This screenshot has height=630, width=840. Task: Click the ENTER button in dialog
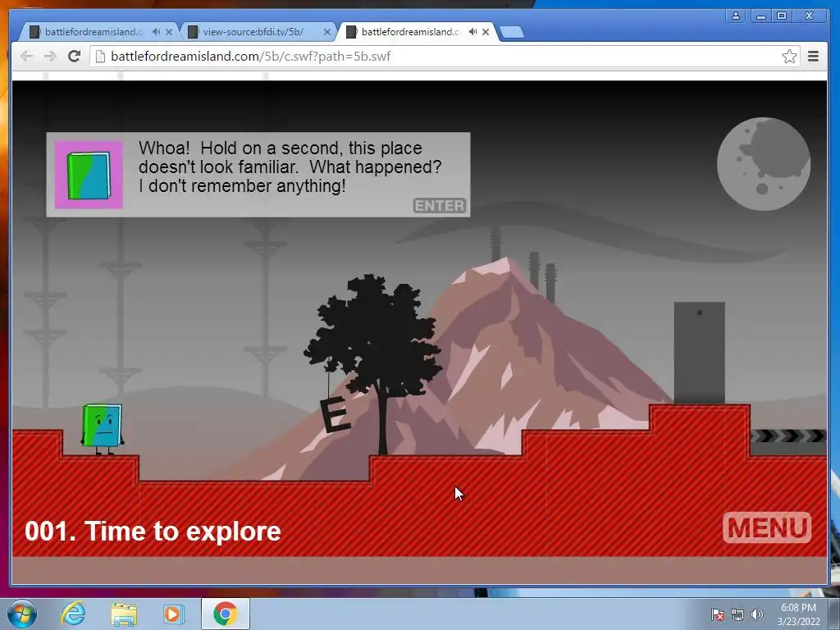(x=440, y=206)
